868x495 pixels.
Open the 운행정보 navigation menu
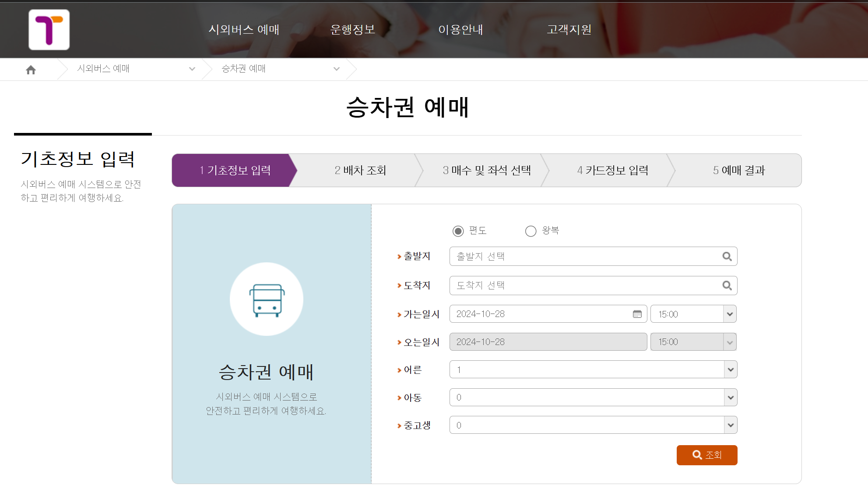353,30
